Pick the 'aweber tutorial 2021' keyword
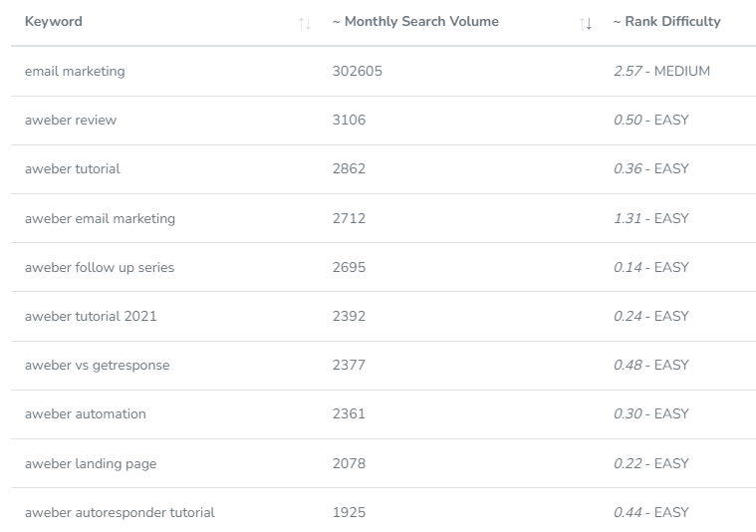Viewport: 756px width, 532px height. coord(91,316)
